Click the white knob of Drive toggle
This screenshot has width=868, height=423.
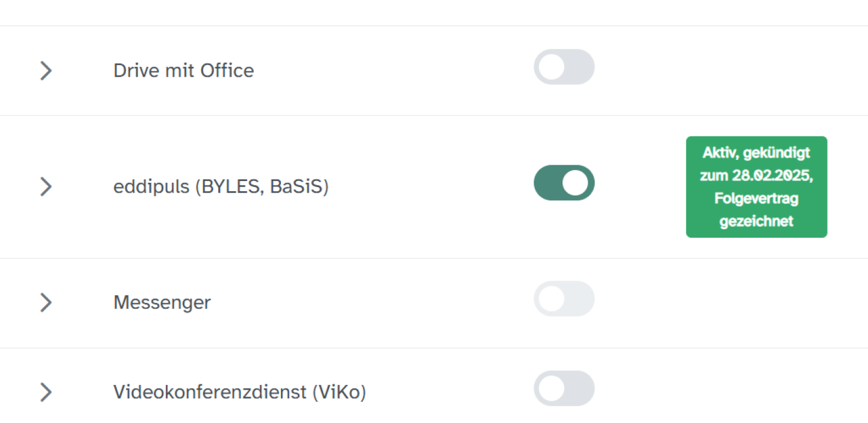[x=552, y=67]
